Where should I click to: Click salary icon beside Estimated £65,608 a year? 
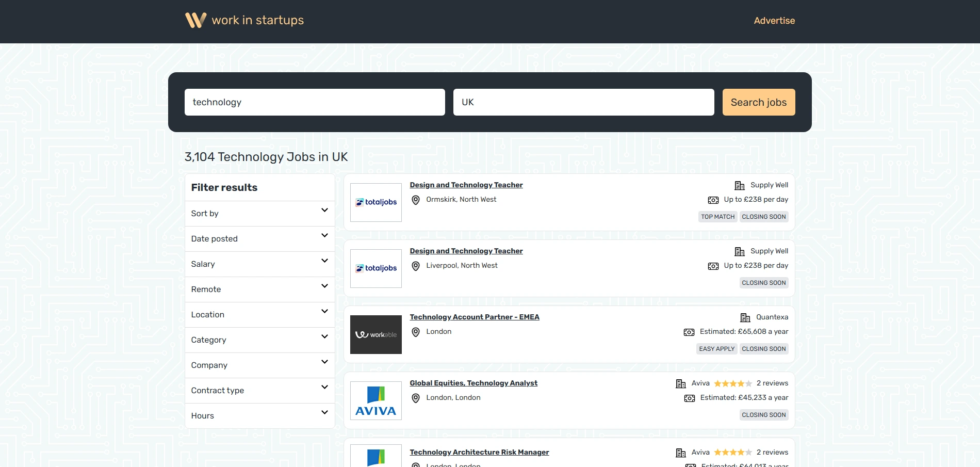689,332
